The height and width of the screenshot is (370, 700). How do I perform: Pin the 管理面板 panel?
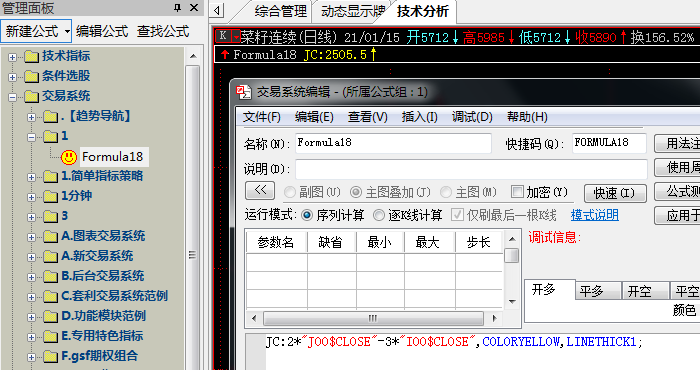177,8
